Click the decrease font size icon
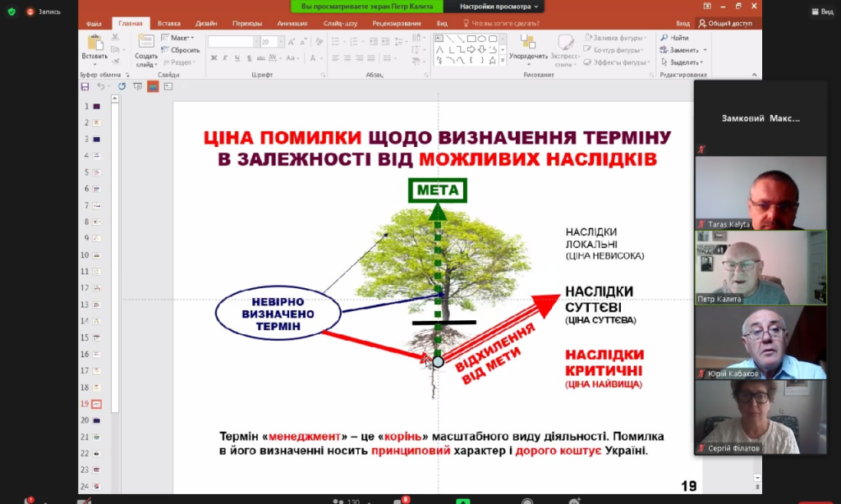The width and height of the screenshot is (841, 504). click(303, 42)
